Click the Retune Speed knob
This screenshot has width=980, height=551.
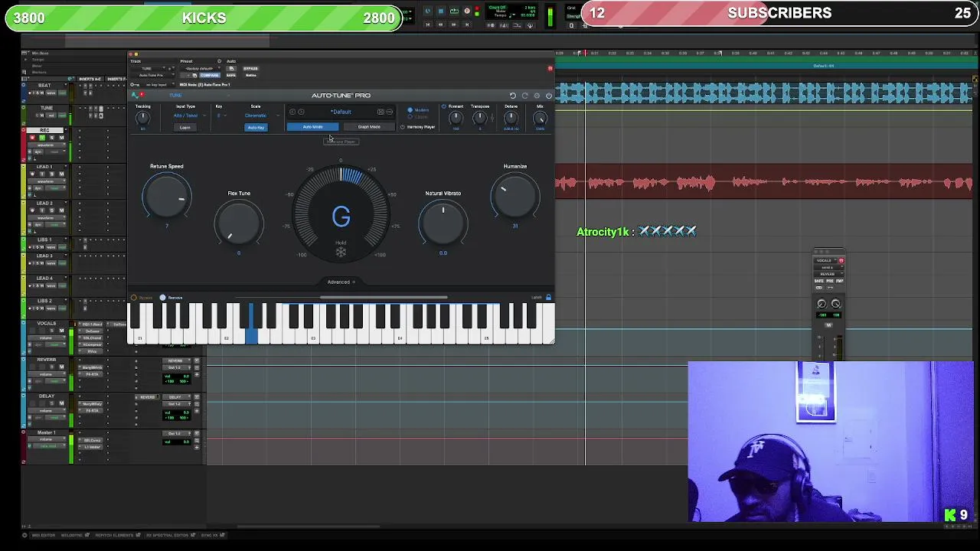167,197
